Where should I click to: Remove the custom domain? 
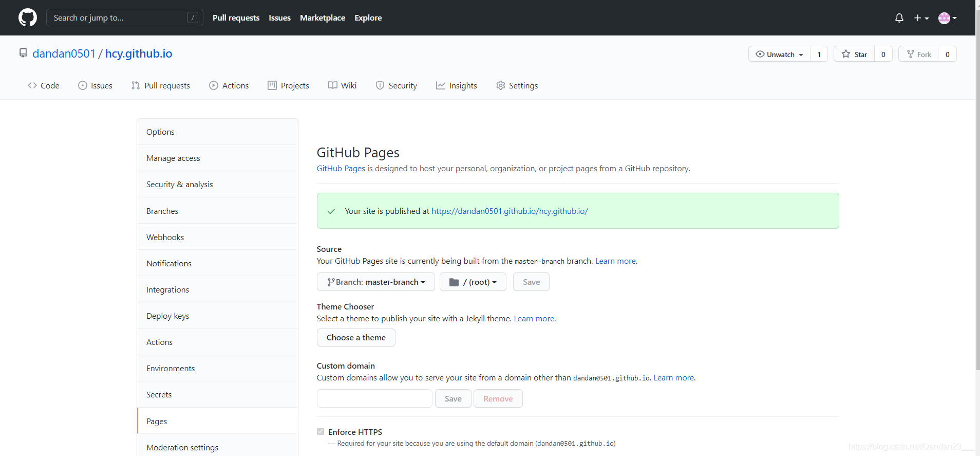point(498,398)
